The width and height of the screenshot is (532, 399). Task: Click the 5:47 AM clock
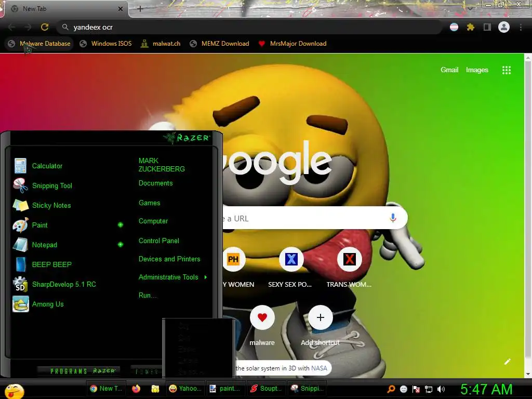[486, 390]
